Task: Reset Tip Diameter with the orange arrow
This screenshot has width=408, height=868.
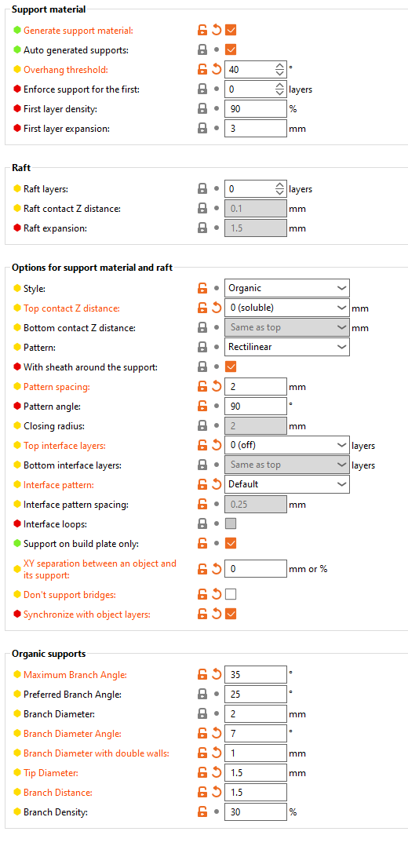Action: pyautogui.click(x=217, y=773)
